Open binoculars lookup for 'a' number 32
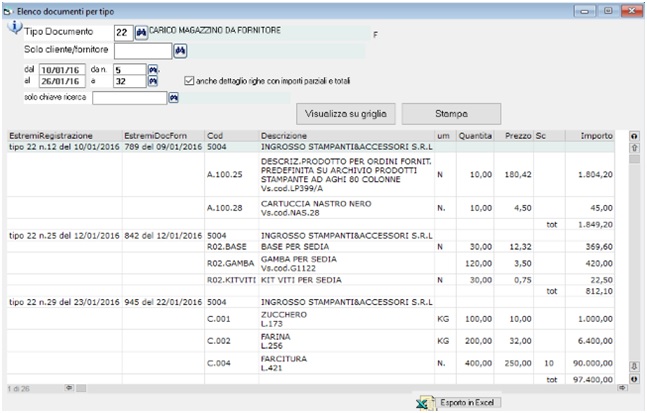Image resolution: width=647 pixels, height=413 pixels. 153,81
